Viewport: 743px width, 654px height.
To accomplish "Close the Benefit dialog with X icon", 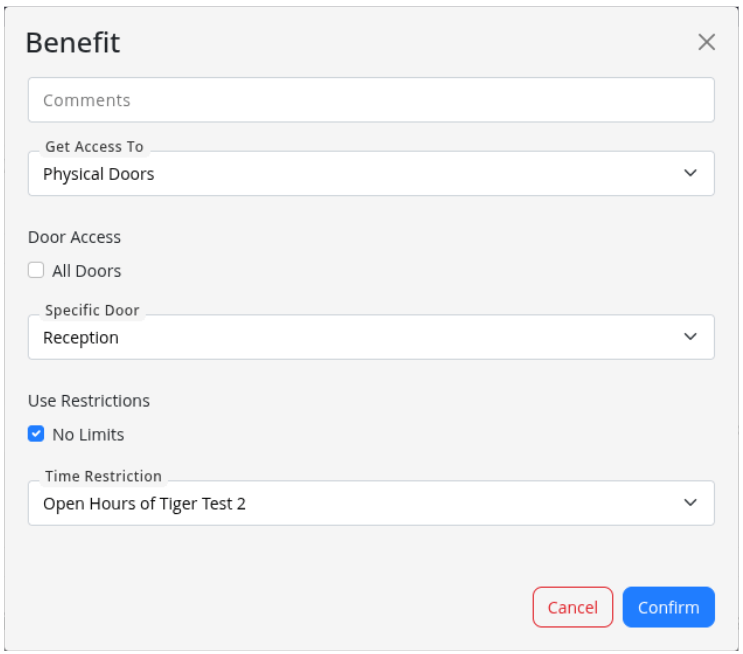I will tap(706, 42).
